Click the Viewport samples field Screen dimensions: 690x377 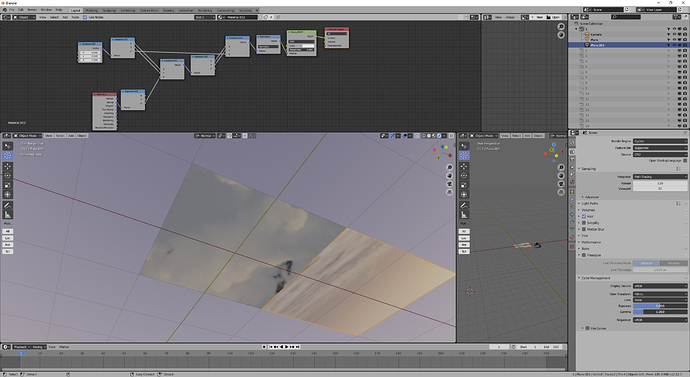pyautogui.click(x=660, y=188)
